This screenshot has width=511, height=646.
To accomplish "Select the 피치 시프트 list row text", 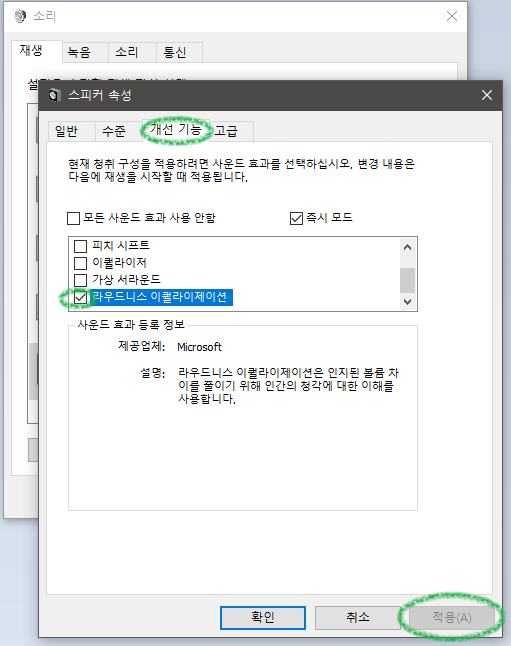I will pos(120,246).
